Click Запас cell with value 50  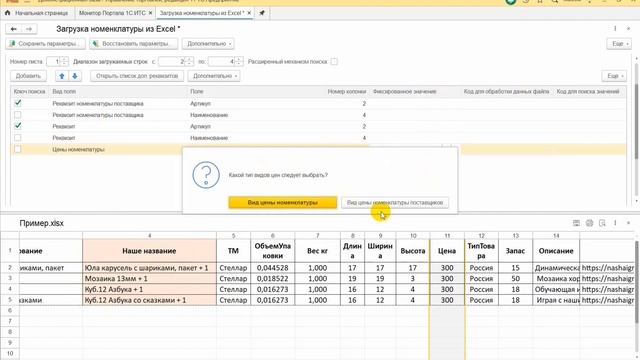(x=516, y=278)
